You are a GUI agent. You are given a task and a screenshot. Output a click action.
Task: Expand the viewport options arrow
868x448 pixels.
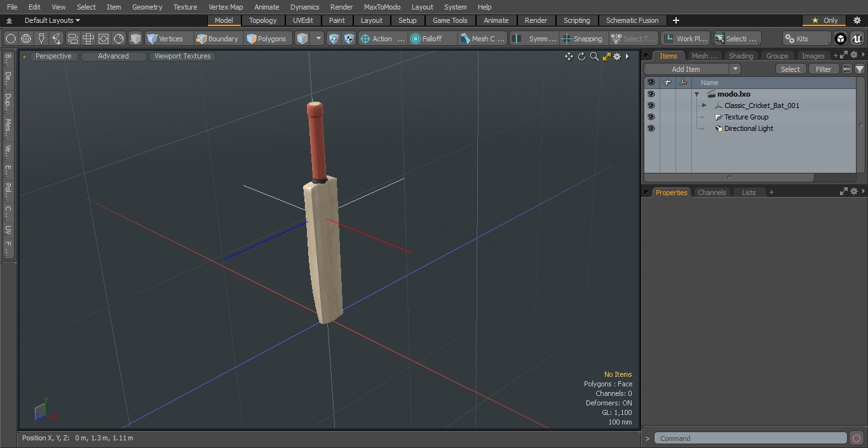pyautogui.click(x=627, y=57)
